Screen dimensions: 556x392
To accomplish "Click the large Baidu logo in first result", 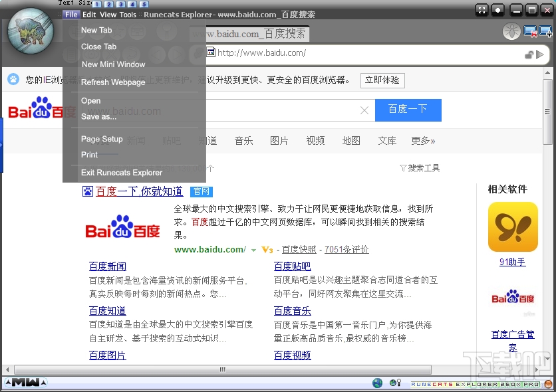I will (x=122, y=227).
